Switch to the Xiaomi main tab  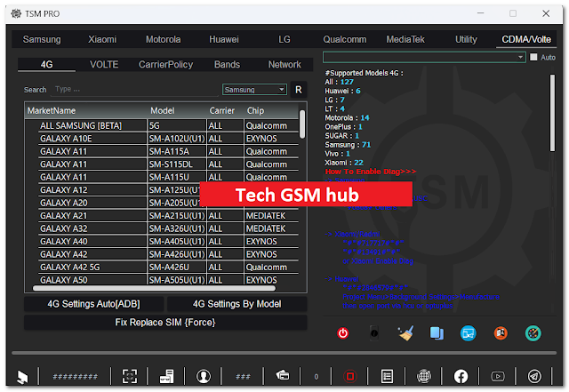click(x=102, y=39)
